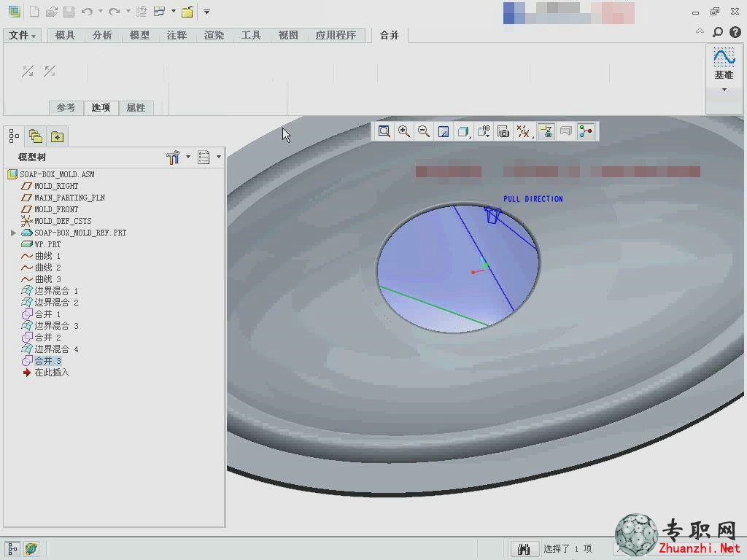Click model tree settings hammer icon
Viewport: 747px width, 560px height.
pos(173,157)
